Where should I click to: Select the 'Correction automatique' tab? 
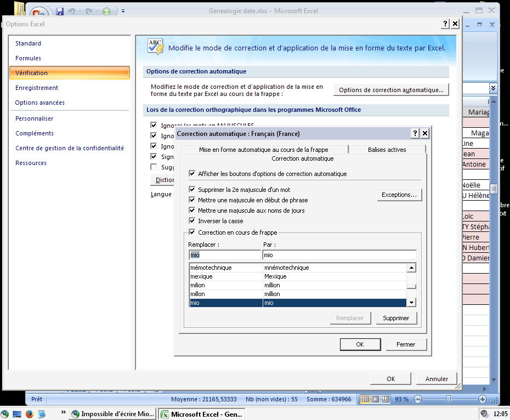(303, 158)
